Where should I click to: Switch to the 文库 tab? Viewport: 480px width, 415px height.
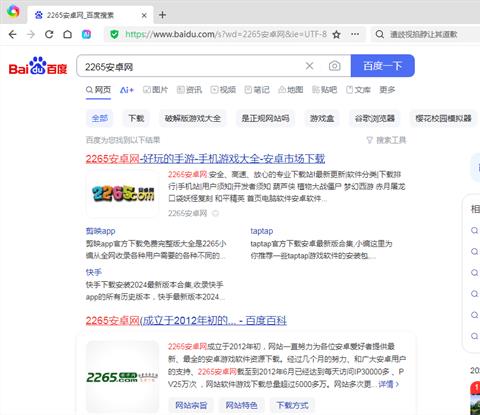click(x=358, y=90)
